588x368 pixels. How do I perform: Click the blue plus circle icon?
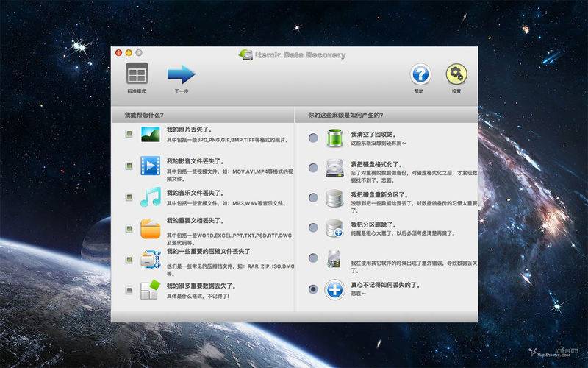pyautogui.click(x=334, y=289)
